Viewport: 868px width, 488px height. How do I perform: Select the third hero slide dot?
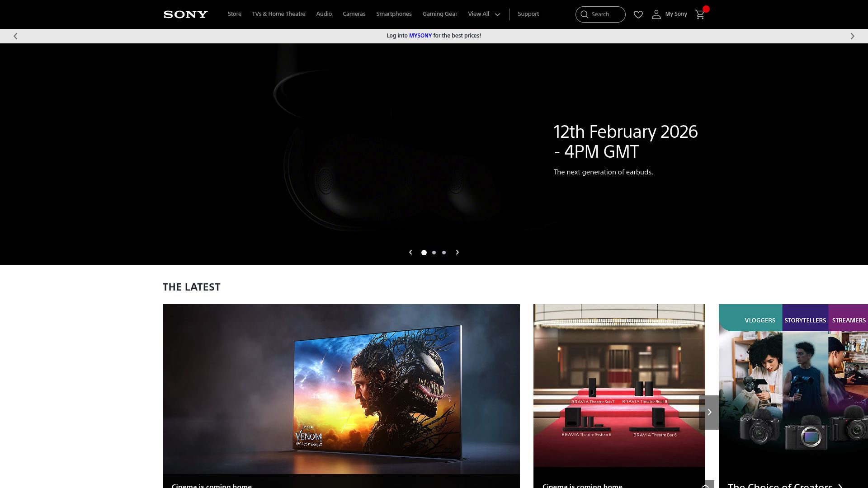tap(444, 253)
